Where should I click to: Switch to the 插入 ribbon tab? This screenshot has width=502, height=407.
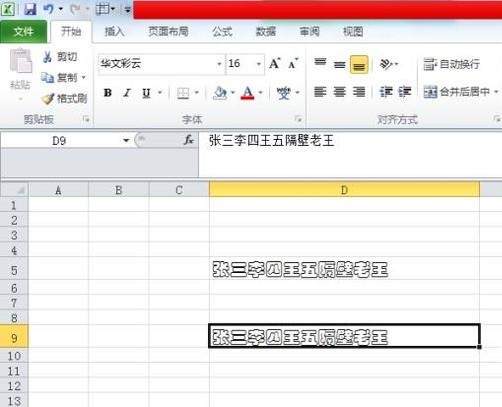[x=114, y=32]
